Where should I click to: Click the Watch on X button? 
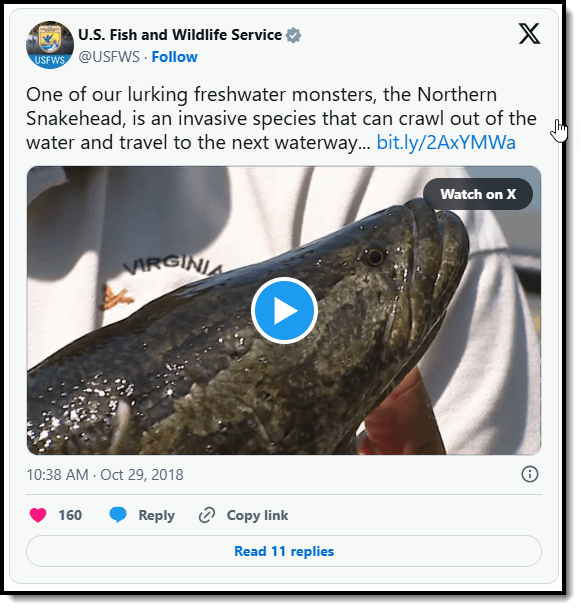(x=478, y=194)
